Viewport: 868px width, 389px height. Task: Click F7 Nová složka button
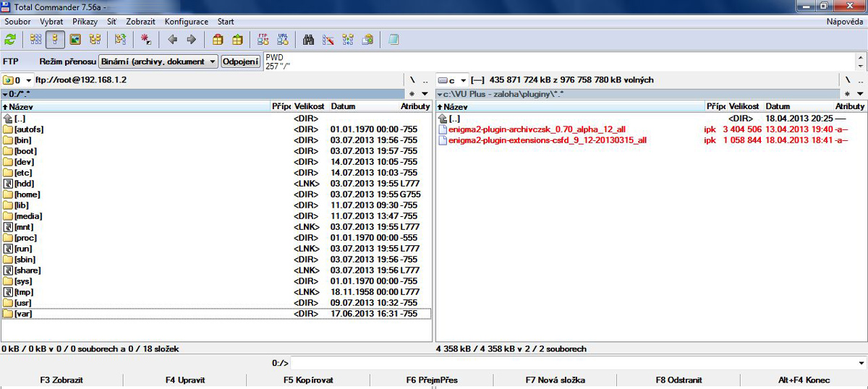tap(556, 380)
